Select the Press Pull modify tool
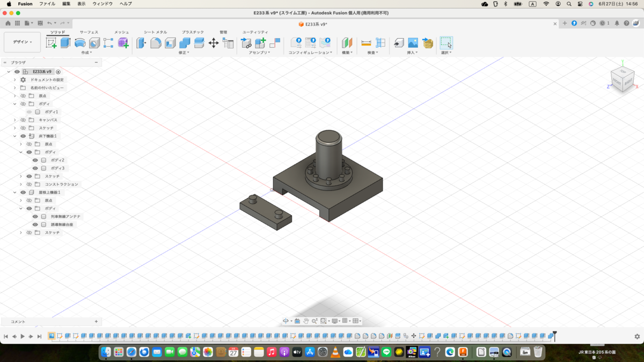The width and height of the screenshot is (644, 362). (x=141, y=43)
